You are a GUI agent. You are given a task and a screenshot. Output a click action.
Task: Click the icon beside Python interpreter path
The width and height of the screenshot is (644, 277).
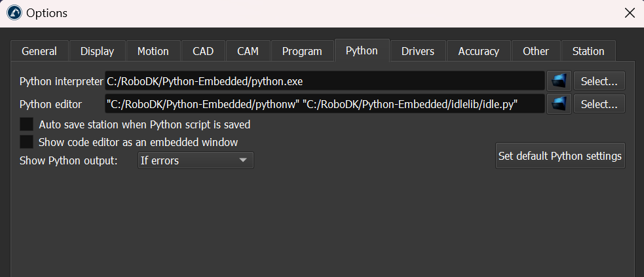(x=559, y=81)
